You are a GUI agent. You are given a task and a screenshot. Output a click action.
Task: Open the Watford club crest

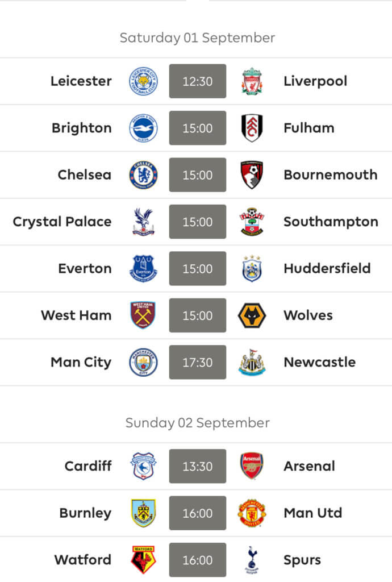point(143,560)
